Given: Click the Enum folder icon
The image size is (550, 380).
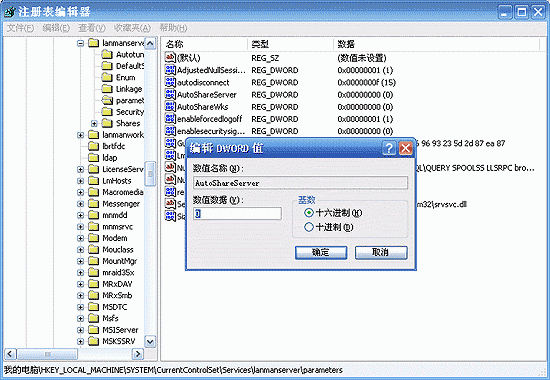Looking at the screenshot, I should pyautogui.click(x=107, y=77).
